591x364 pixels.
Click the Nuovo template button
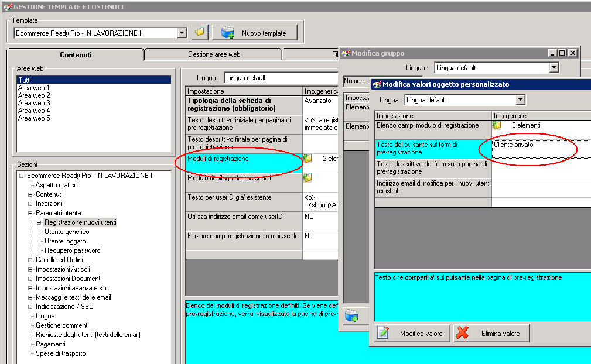click(x=255, y=33)
